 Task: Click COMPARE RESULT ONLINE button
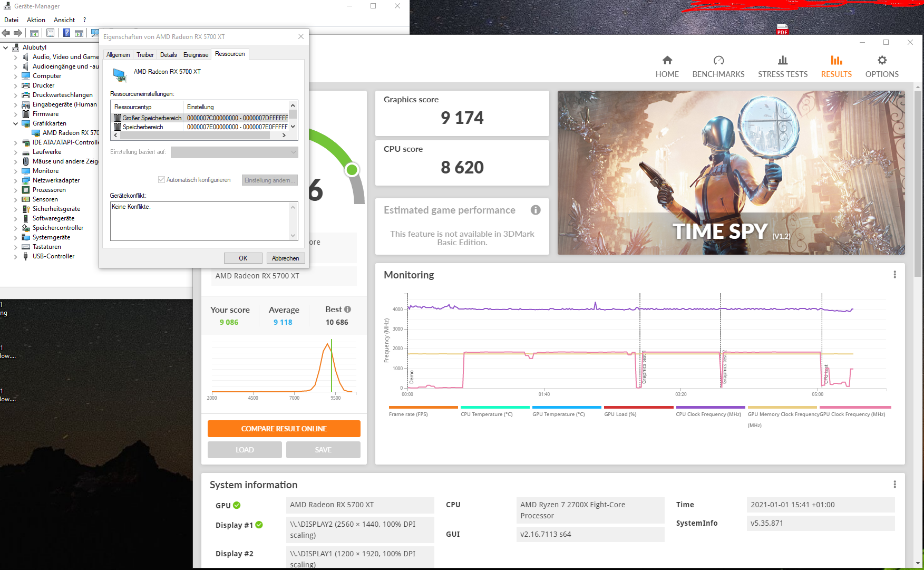pyautogui.click(x=284, y=429)
